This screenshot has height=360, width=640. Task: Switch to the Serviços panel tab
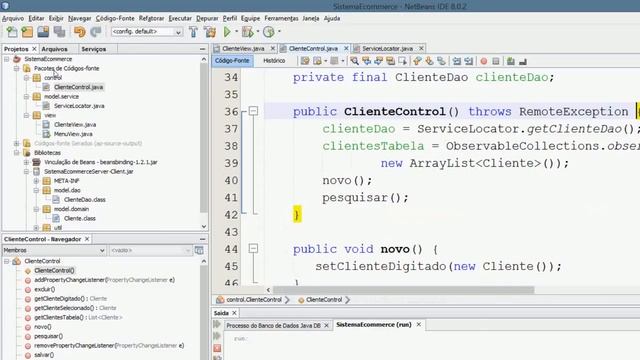[x=93, y=49]
